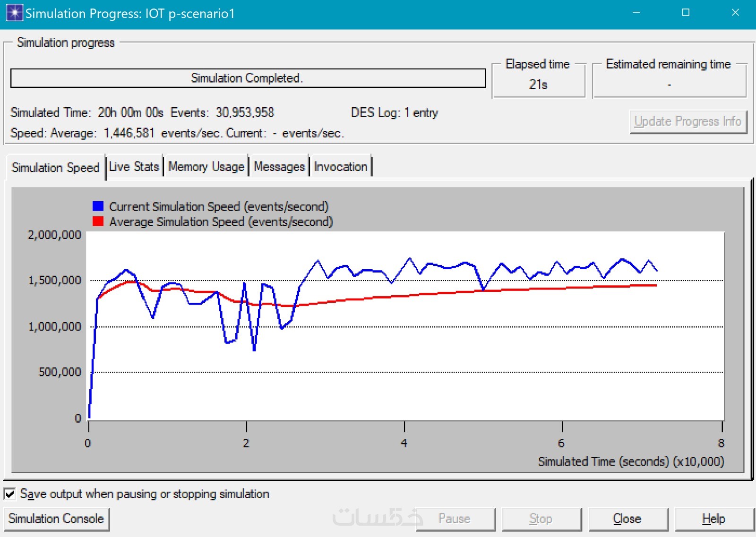This screenshot has width=756, height=537.
Task: Click the x-axis tick label 8
Action: coord(721,443)
